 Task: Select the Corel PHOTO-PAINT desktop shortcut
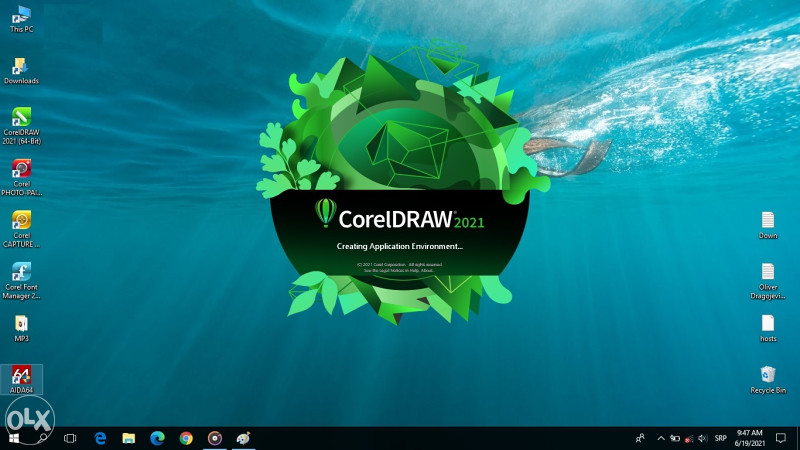[21, 177]
